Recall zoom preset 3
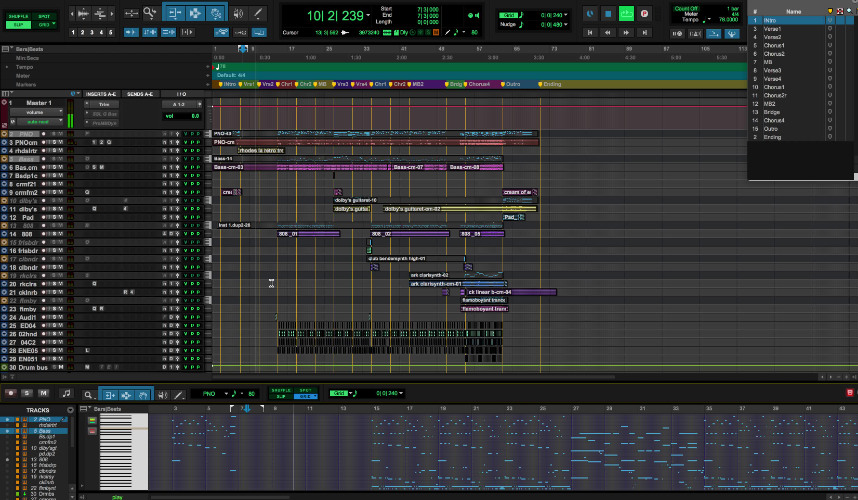This screenshot has height=500, width=858. 91,32
